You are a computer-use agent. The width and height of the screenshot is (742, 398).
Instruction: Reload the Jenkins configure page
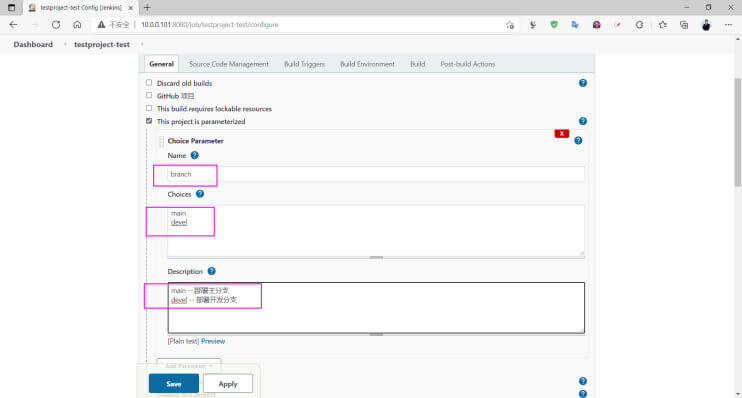click(56, 25)
